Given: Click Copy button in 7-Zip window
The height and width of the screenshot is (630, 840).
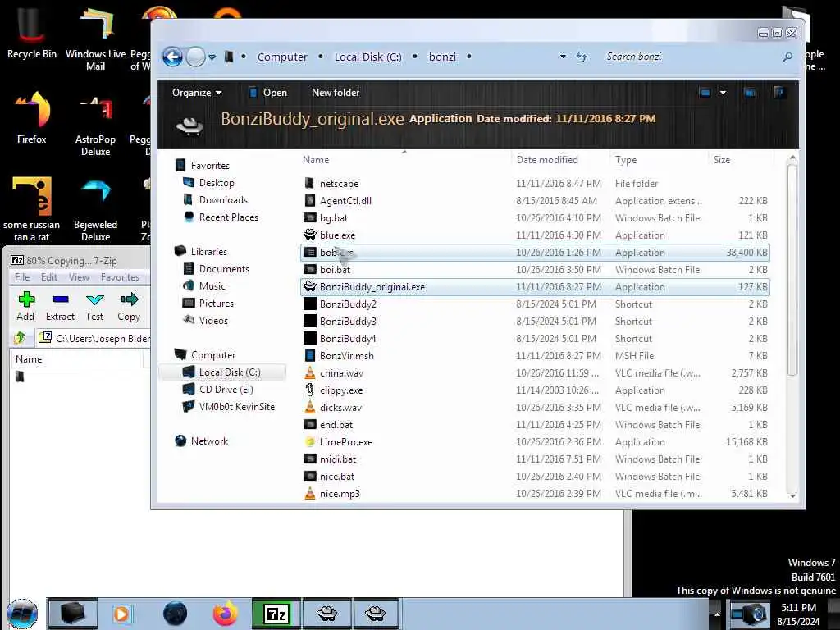Looking at the screenshot, I should (x=129, y=307).
